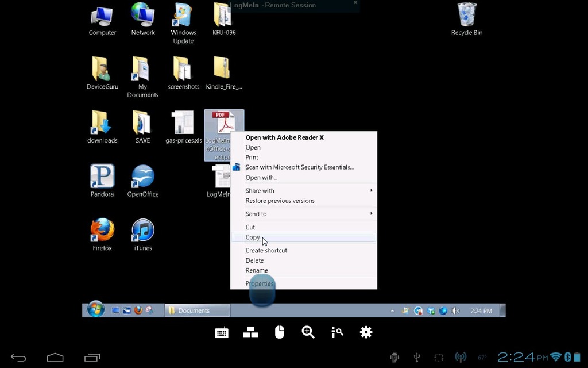This screenshot has height=368, width=588.
Task: Expand the Share with submenu
Action: (x=303, y=191)
